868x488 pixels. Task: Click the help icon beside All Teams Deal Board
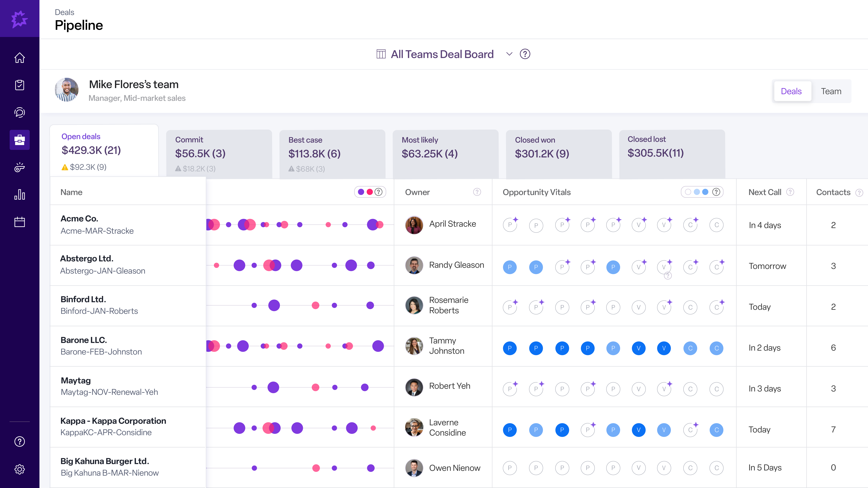coord(525,54)
